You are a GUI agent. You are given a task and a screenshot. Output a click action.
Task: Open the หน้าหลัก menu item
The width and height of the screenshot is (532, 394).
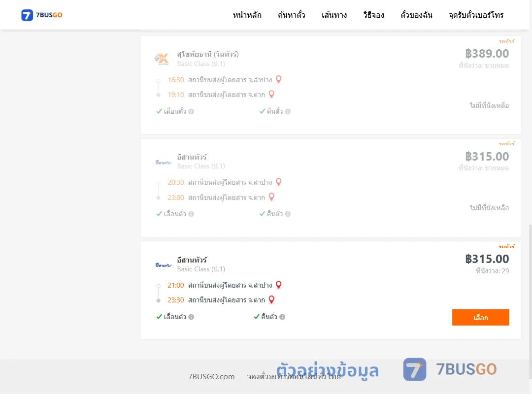point(247,15)
